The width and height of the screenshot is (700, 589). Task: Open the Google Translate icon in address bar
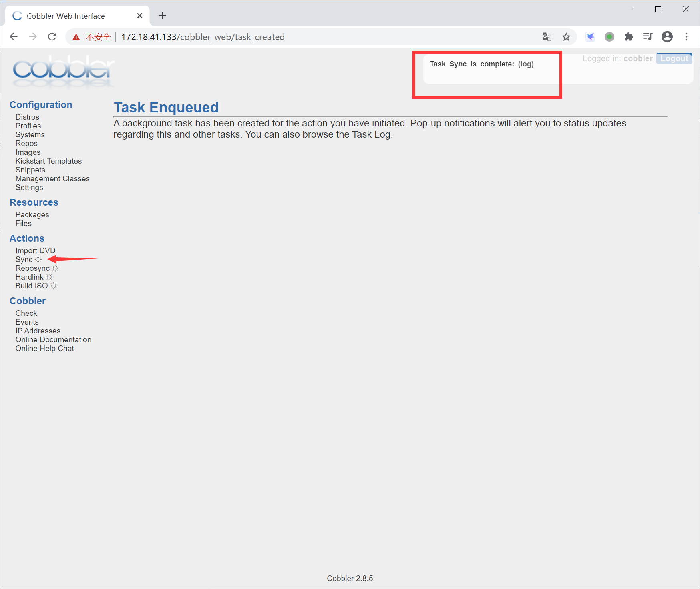coord(547,37)
